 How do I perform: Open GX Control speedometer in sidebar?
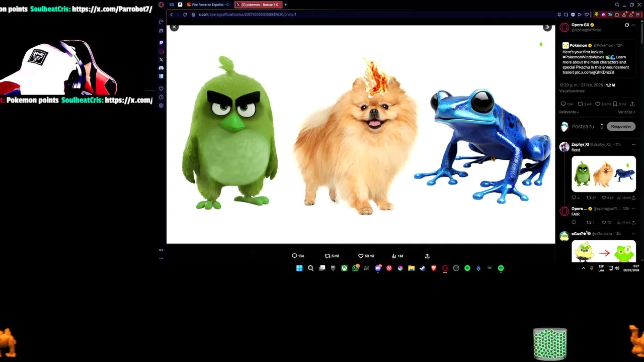click(x=161, y=22)
